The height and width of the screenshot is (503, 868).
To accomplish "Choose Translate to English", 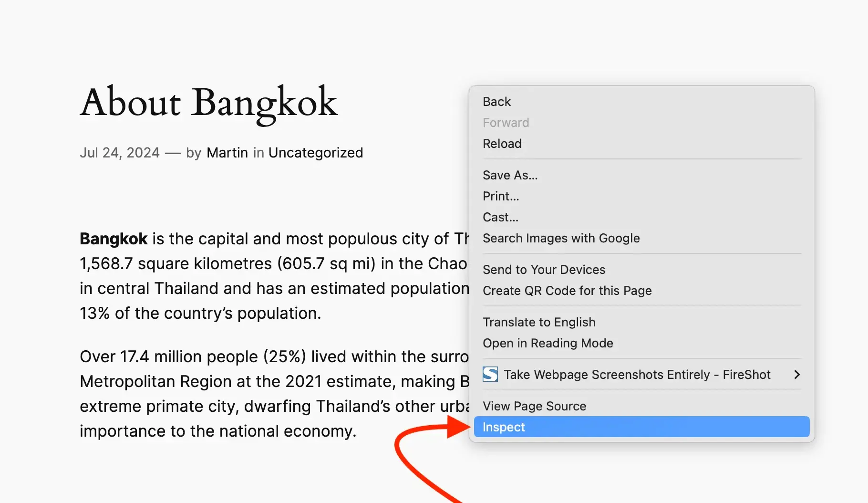I will [x=641, y=322].
